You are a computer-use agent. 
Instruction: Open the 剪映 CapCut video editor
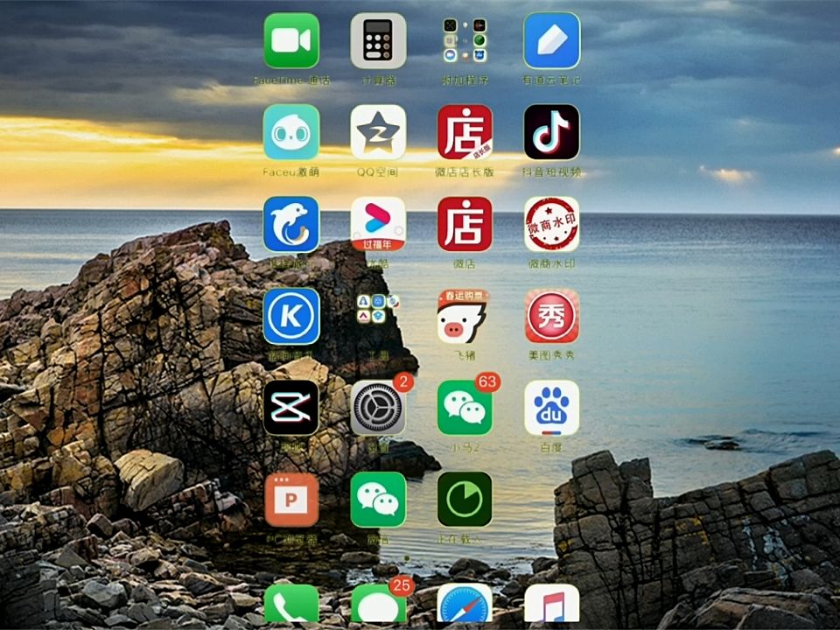click(291, 409)
